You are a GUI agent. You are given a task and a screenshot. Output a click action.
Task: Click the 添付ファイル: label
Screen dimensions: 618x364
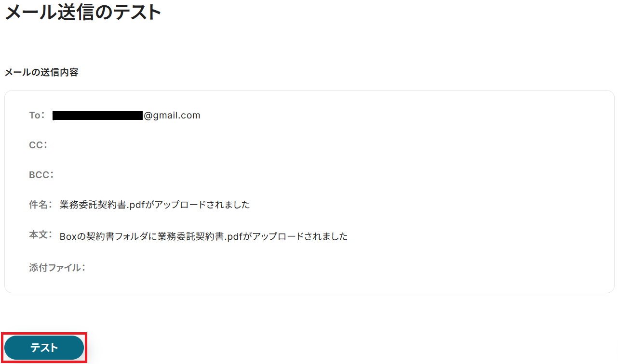point(57,268)
